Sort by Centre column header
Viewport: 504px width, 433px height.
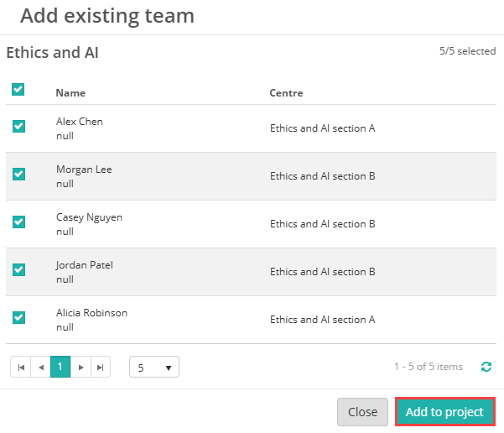286,93
